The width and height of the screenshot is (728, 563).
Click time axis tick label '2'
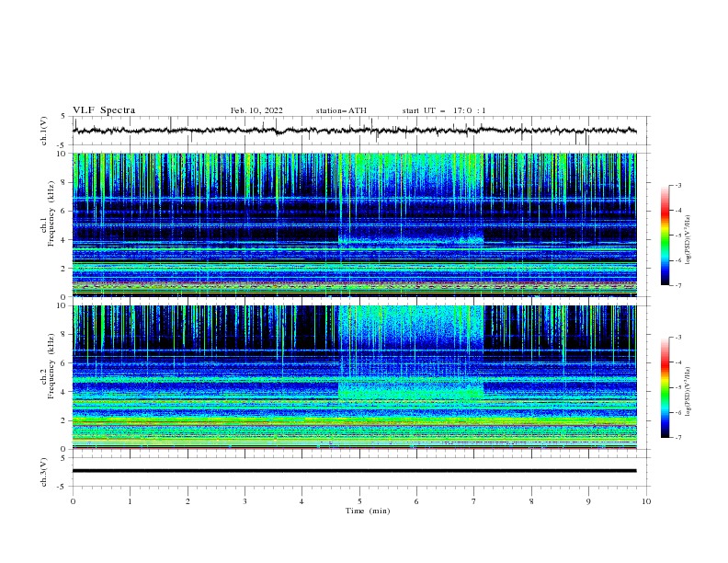click(188, 501)
